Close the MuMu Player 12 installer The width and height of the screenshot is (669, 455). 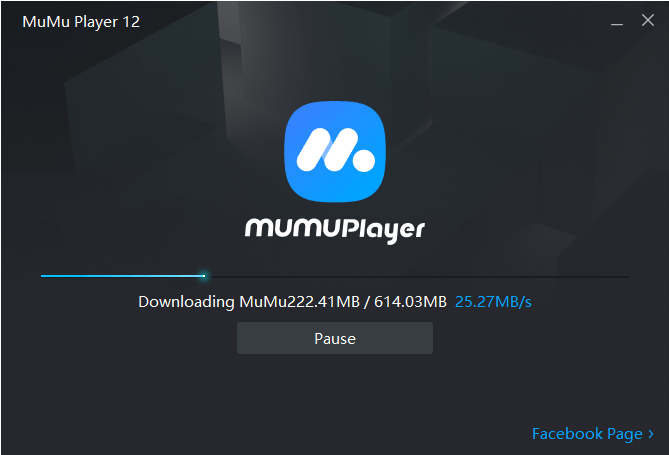tap(648, 20)
